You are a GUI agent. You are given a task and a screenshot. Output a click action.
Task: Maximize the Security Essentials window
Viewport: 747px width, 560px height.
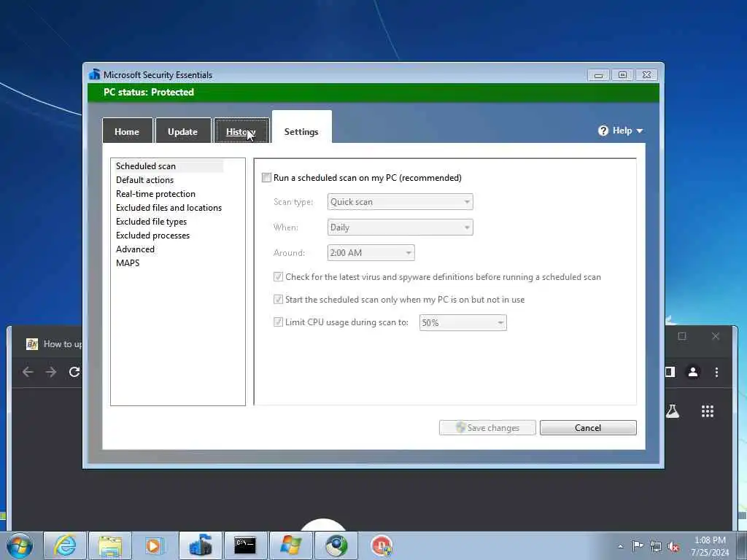[623, 75]
